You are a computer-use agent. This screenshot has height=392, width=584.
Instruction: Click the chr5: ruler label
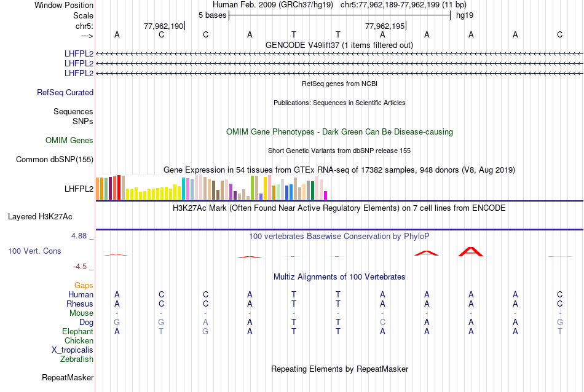85,26
